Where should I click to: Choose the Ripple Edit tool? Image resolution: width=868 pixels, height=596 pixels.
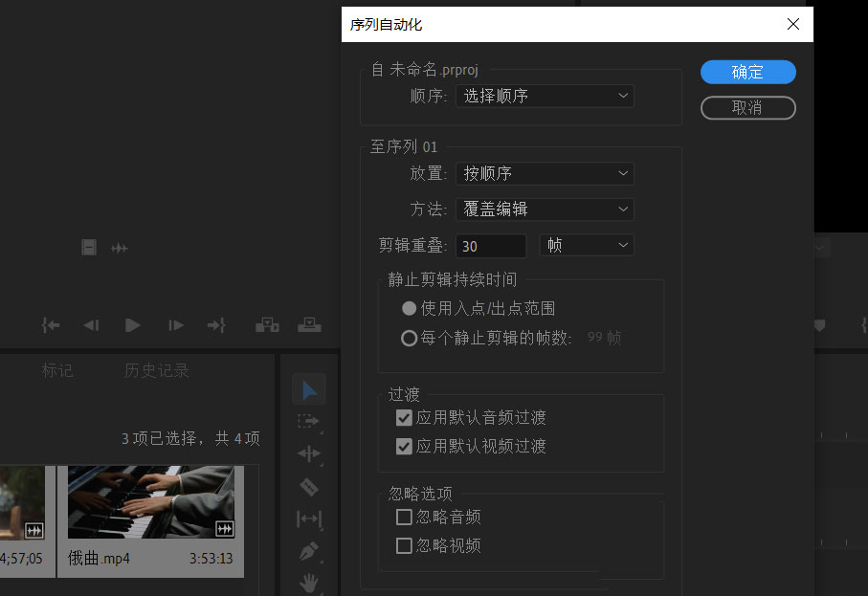point(308,453)
